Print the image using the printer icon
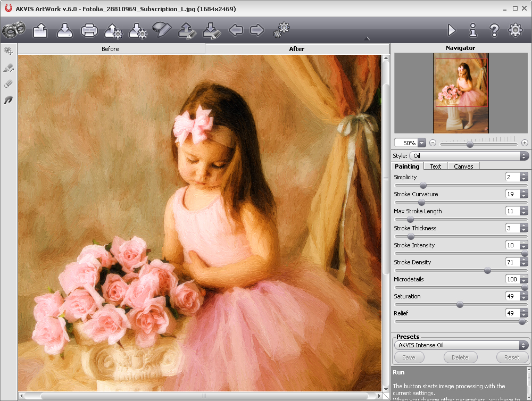The image size is (532, 401). tap(89, 30)
